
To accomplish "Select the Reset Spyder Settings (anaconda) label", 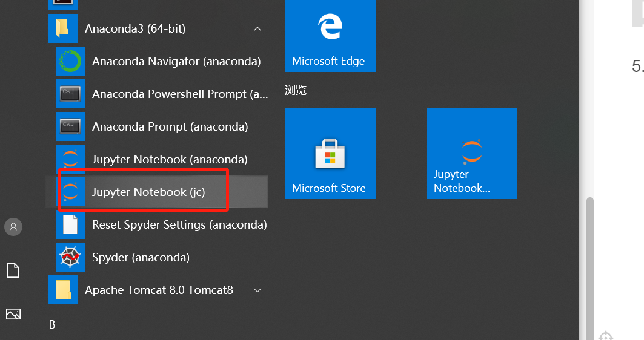I will pyautogui.click(x=179, y=225).
